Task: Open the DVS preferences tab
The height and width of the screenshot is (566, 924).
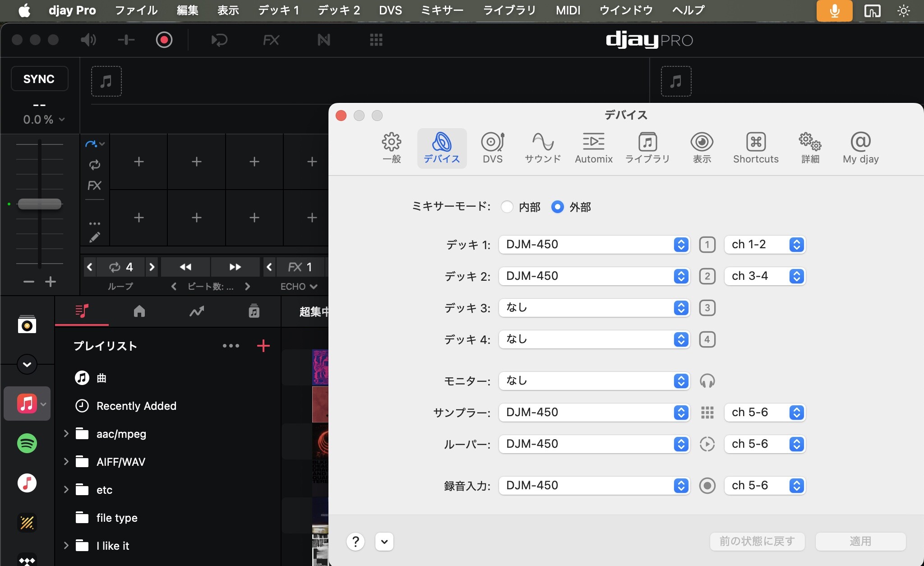Action: (492, 148)
